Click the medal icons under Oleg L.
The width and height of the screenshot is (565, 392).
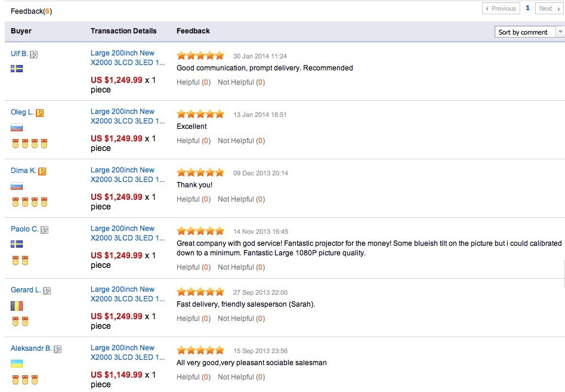click(29, 143)
